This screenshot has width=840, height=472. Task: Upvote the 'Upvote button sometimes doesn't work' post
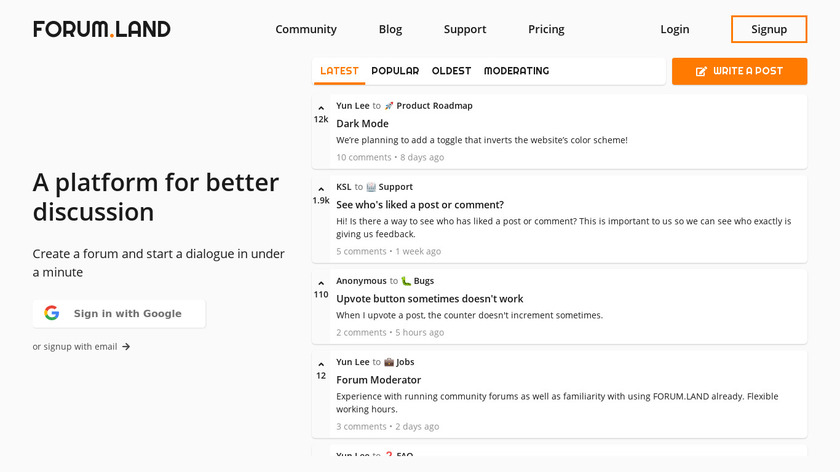[x=321, y=283]
